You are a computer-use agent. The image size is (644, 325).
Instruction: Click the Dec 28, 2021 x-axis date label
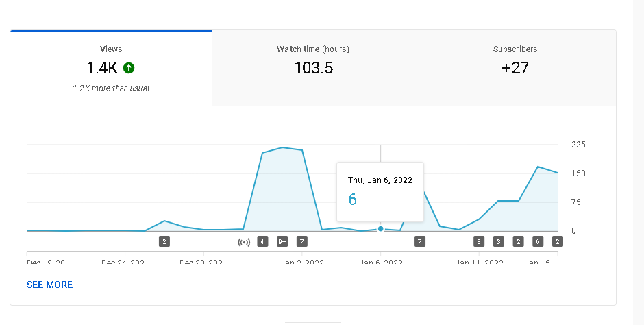203,261
